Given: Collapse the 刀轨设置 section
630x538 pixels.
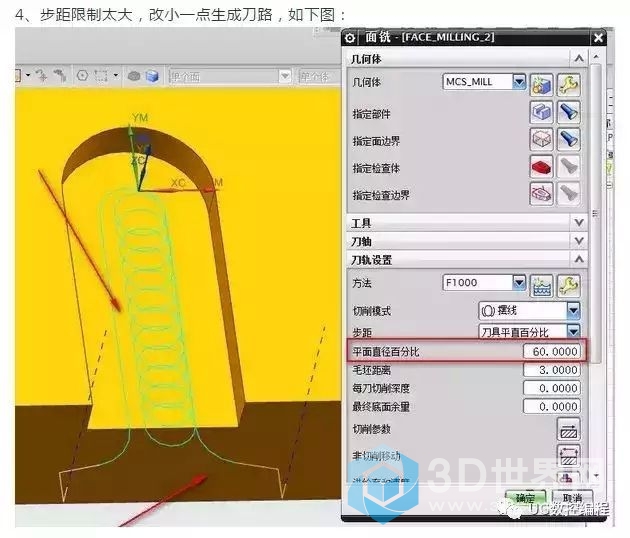Looking at the screenshot, I should click(579, 259).
